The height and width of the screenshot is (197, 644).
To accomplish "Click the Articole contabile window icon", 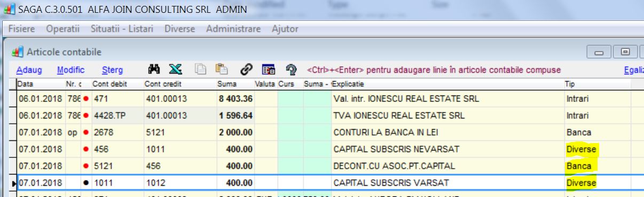I will (18, 52).
